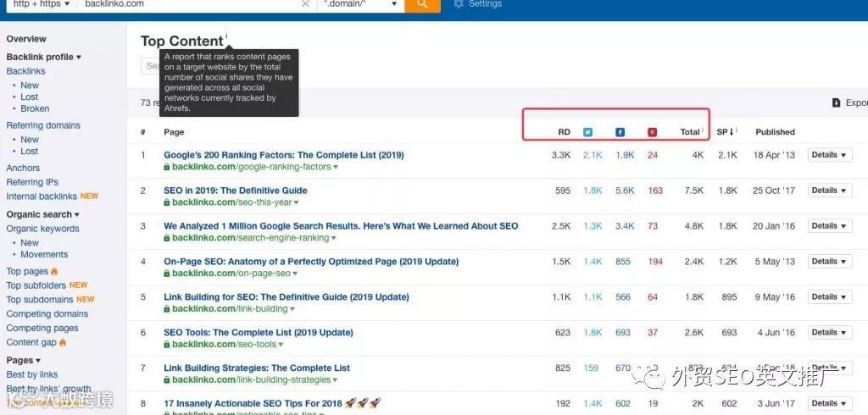
Task: Clear the backlinko.com search field
Action: (305, 4)
